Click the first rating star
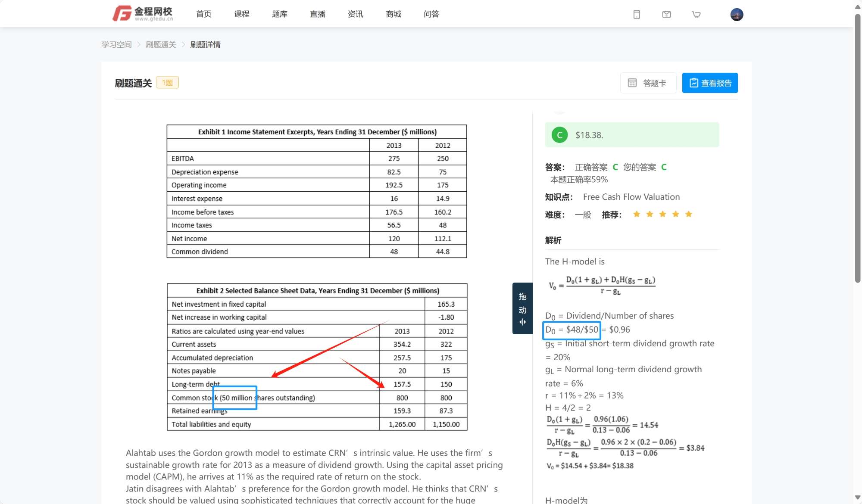862x504 pixels. pos(637,215)
